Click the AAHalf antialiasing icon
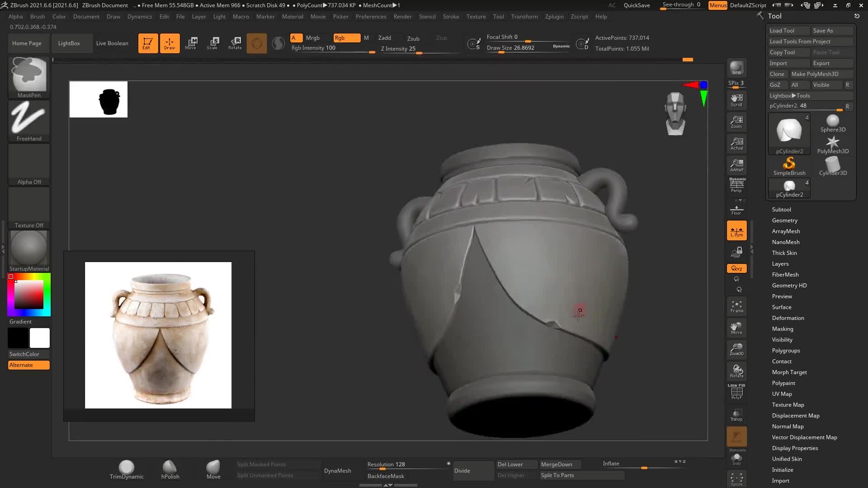 (736, 165)
